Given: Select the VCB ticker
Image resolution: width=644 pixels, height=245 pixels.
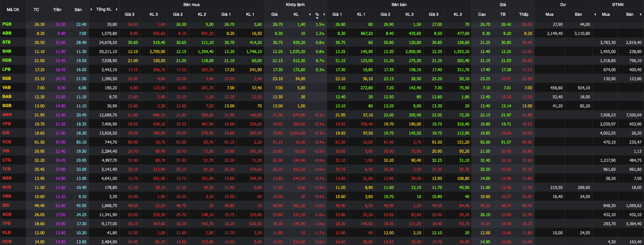Looking at the screenshot, I should coord(6,142).
